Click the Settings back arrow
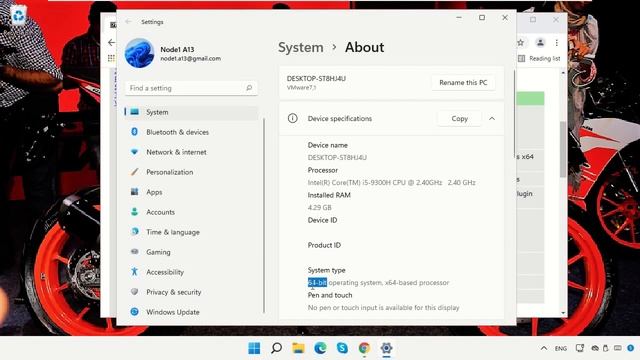Viewport: 640px width, 360px height. 128,22
